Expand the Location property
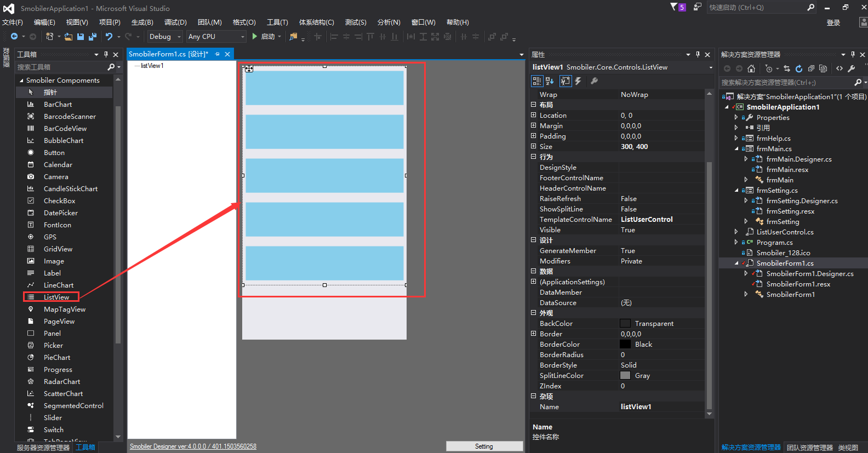Viewport: 868px width, 453px height. pyautogui.click(x=533, y=115)
